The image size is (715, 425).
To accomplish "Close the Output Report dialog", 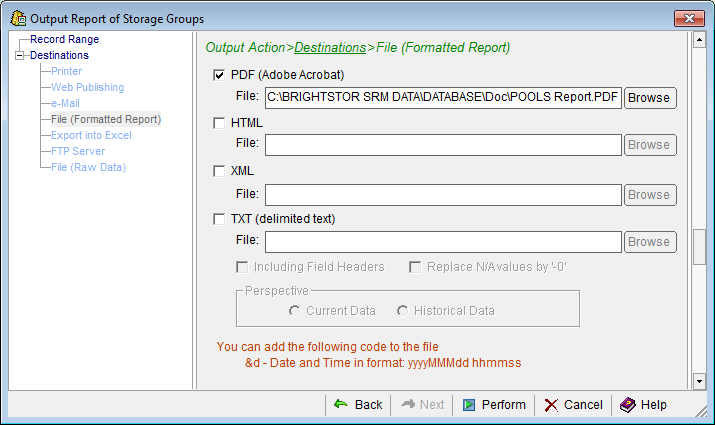I will click(689, 18).
